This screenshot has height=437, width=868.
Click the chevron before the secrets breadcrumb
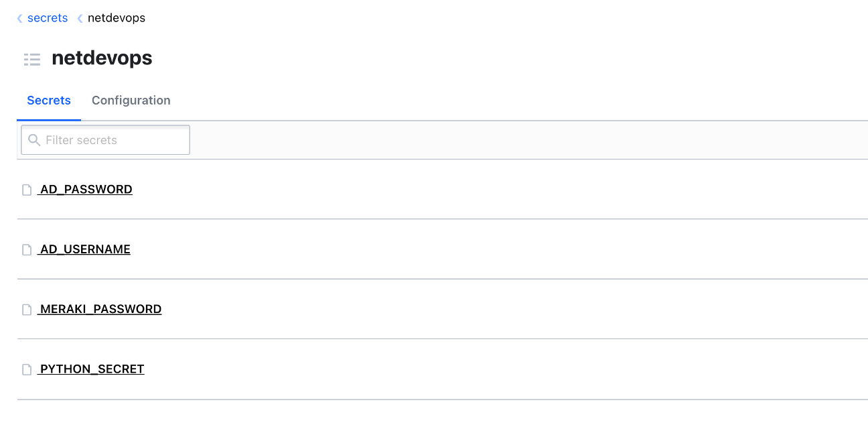click(x=19, y=19)
